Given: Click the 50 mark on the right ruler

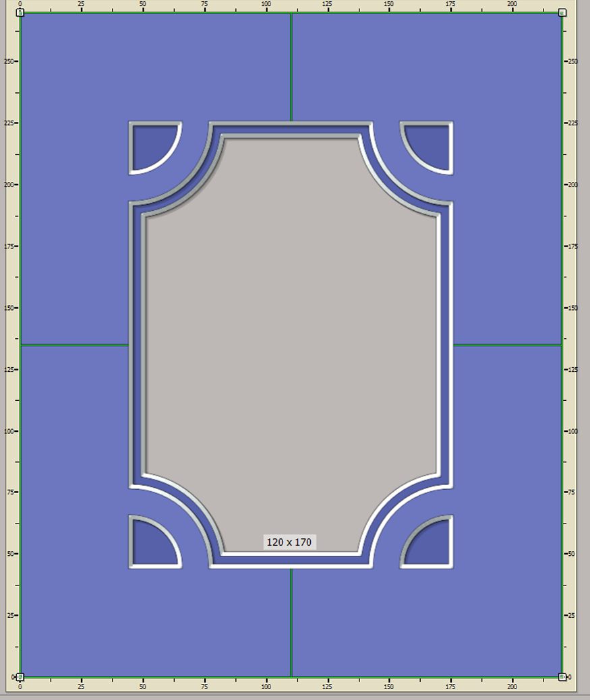Looking at the screenshot, I should pyautogui.click(x=571, y=554).
